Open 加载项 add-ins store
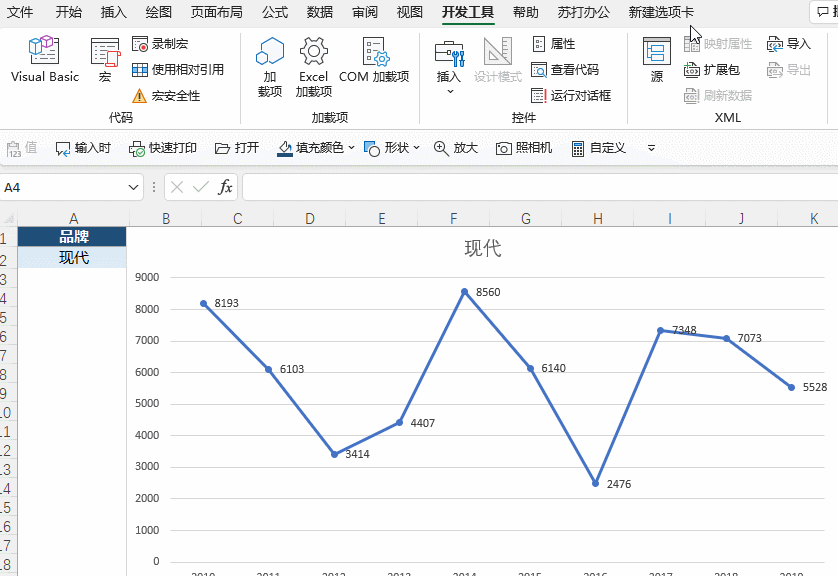The image size is (838, 576). pyautogui.click(x=270, y=67)
